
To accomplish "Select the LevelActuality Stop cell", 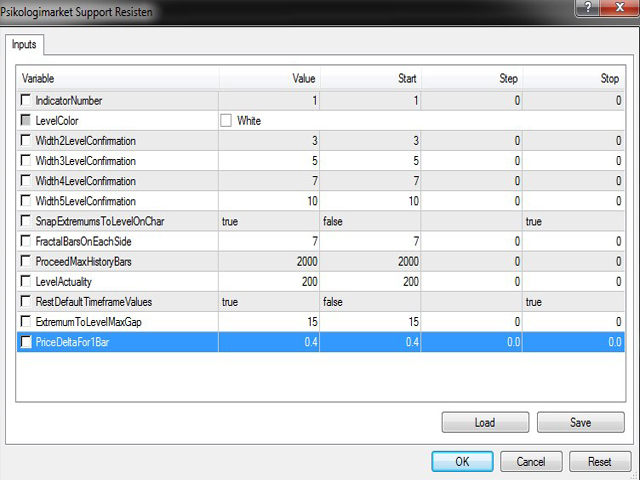I will 573,281.
